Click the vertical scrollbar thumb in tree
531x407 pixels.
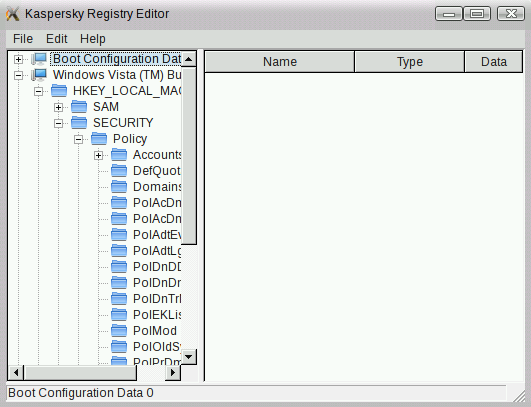click(189, 155)
